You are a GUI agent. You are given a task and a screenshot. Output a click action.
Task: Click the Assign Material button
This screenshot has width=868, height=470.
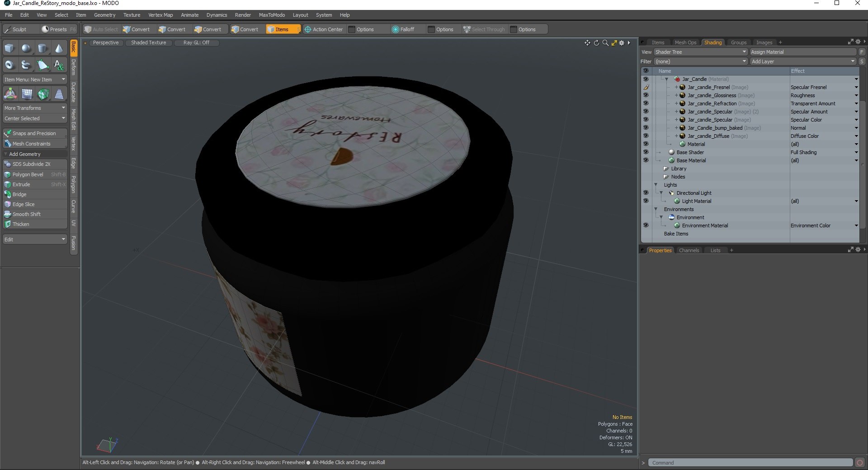pyautogui.click(x=803, y=52)
